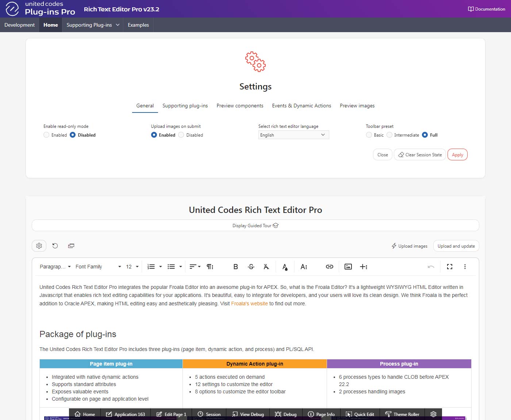The width and height of the screenshot is (511, 420).
Task: Click the Debug bug icon
Action: [x=285, y=414]
